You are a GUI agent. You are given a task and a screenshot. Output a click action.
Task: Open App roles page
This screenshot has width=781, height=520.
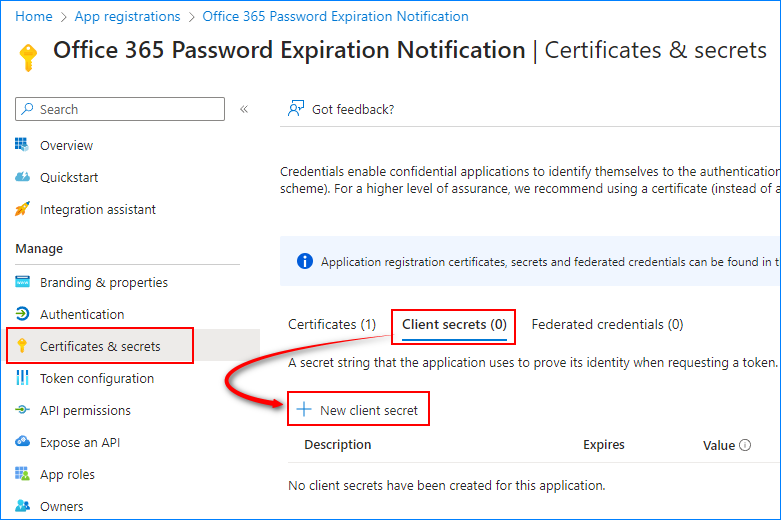coord(67,475)
